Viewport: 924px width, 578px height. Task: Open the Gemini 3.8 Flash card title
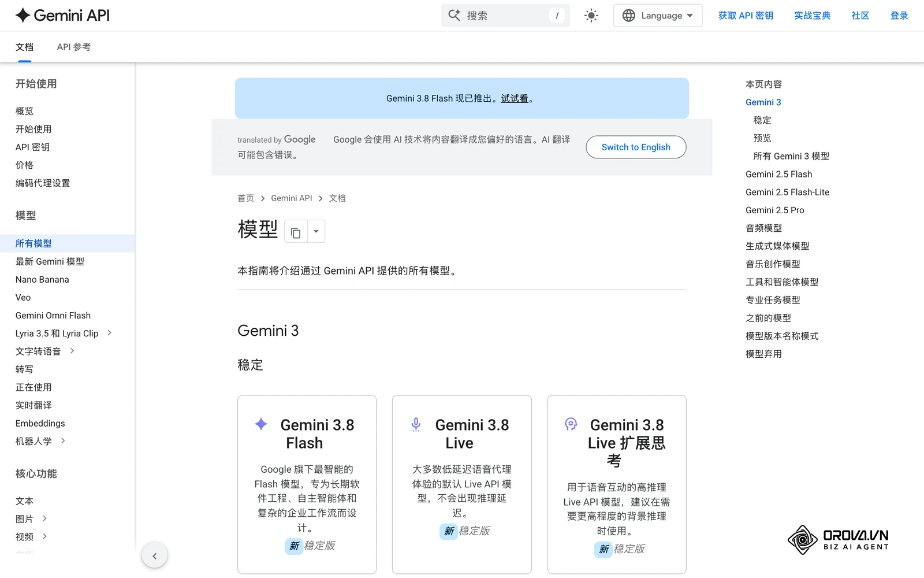(x=316, y=434)
